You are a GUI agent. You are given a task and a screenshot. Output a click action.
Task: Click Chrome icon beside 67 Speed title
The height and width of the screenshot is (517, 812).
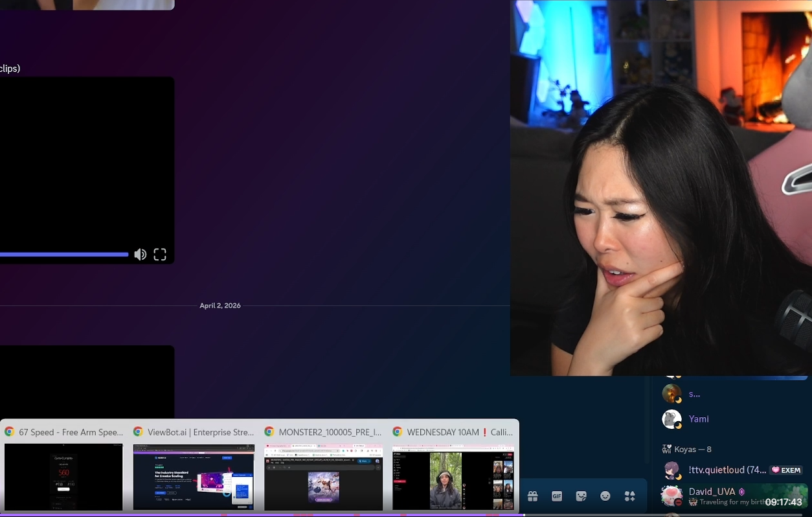pyautogui.click(x=9, y=432)
